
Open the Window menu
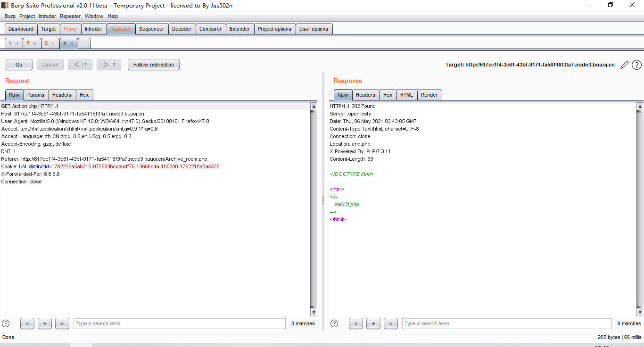[x=94, y=16]
